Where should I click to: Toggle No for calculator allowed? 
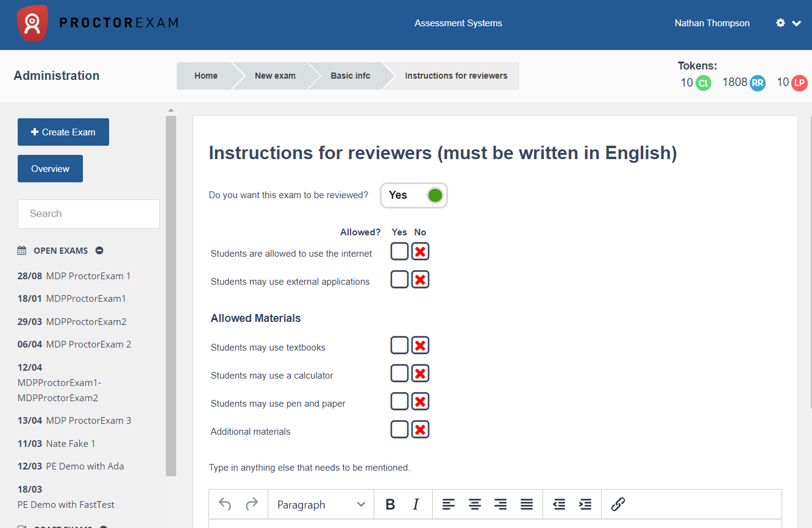point(420,373)
